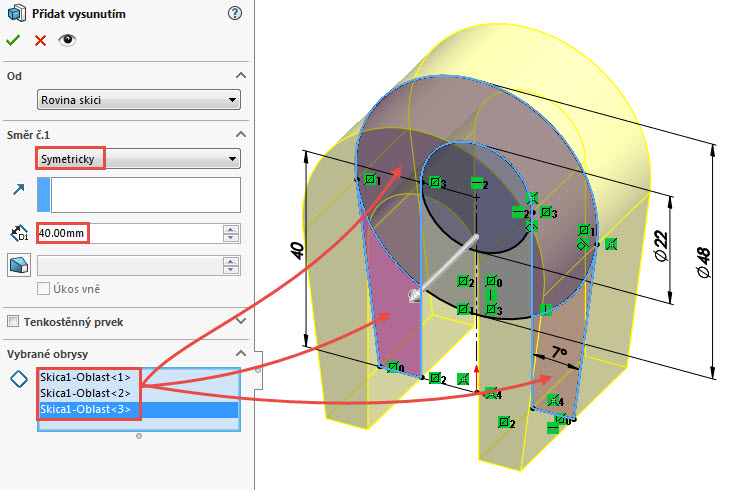Collapse the Směr č.1 section

pos(241,134)
